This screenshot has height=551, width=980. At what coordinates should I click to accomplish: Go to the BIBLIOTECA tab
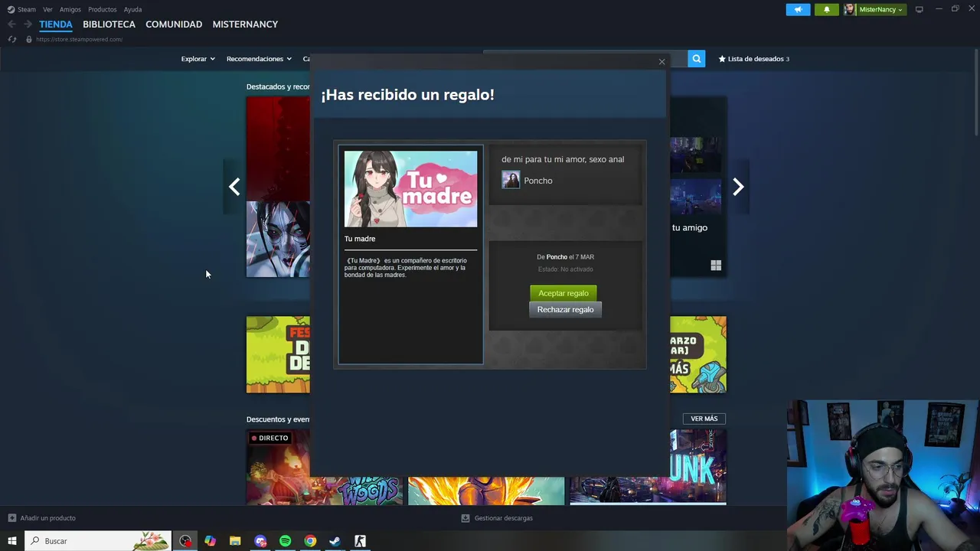(109, 24)
